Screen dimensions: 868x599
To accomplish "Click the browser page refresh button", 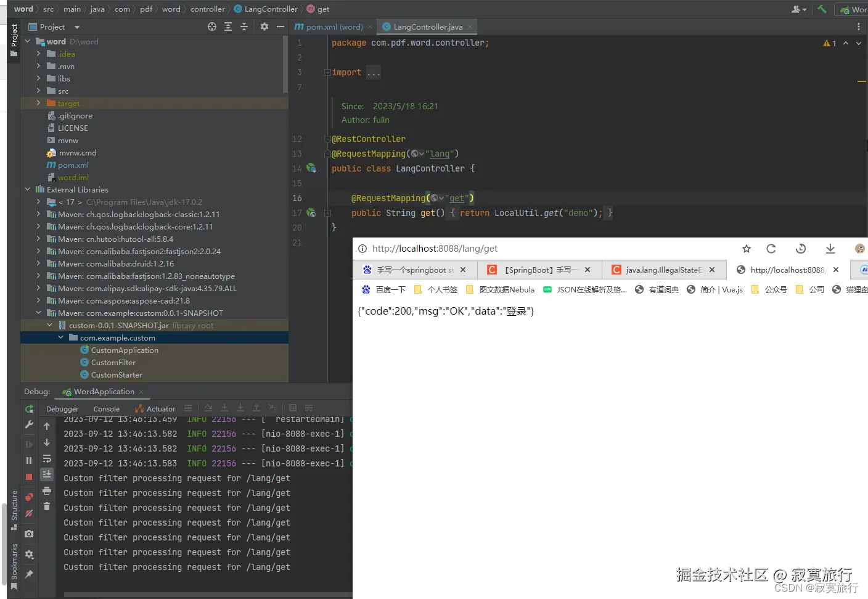I will click(771, 249).
